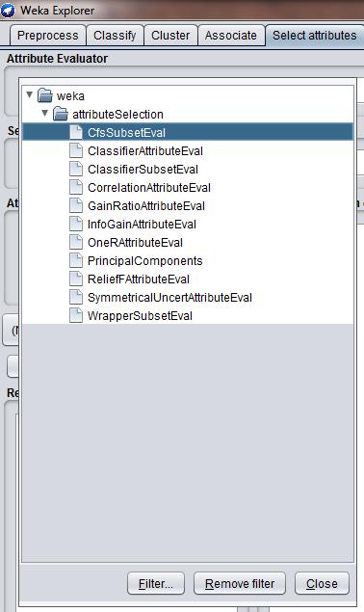Click the CfsSubsetEval file icon
Image resolution: width=364 pixels, height=612 pixels.
(x=76, y=132)
